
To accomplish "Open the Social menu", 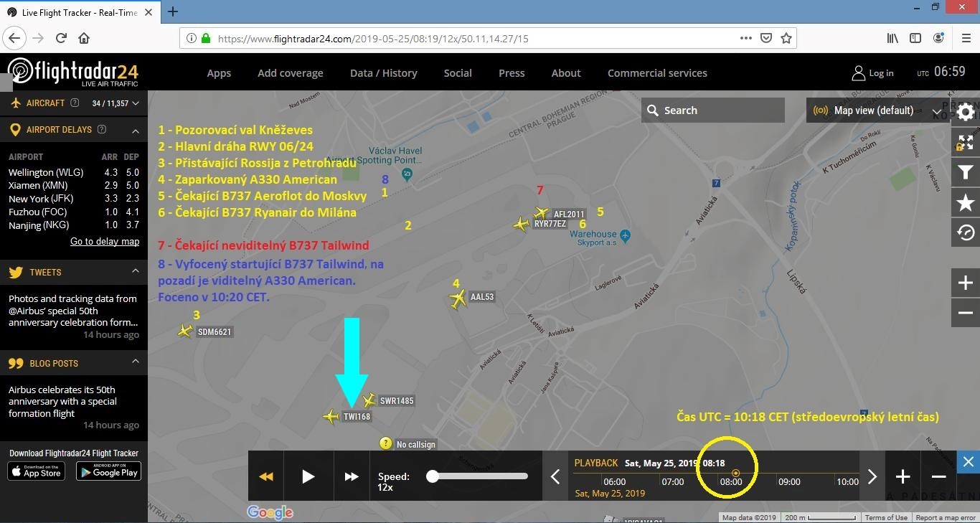I will 458,73.
